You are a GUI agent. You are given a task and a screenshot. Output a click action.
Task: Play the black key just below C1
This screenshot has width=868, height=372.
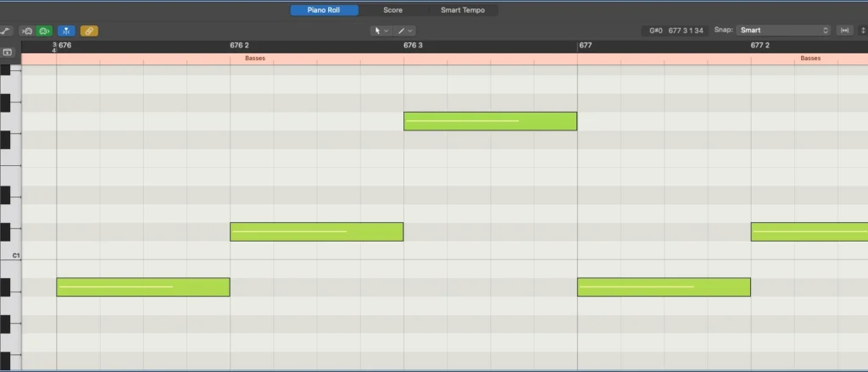pyautogui.click(x=5, y=286)
